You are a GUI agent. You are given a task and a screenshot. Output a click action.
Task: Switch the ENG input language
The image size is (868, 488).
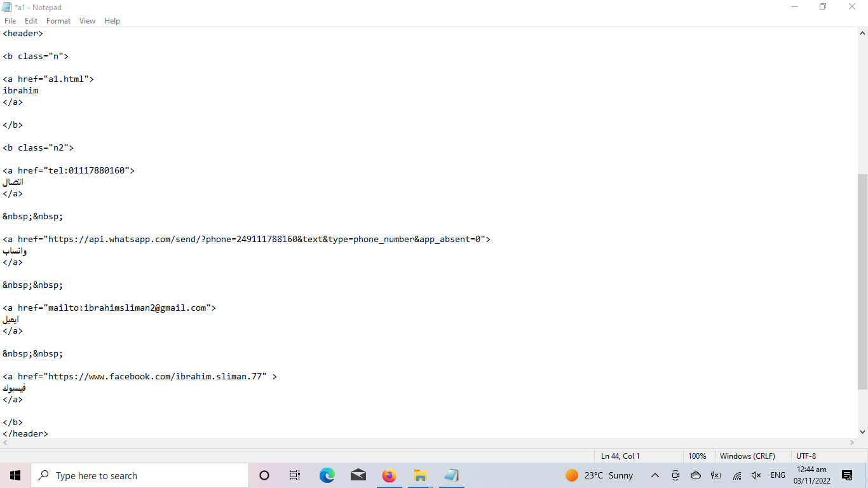[778, 475]
